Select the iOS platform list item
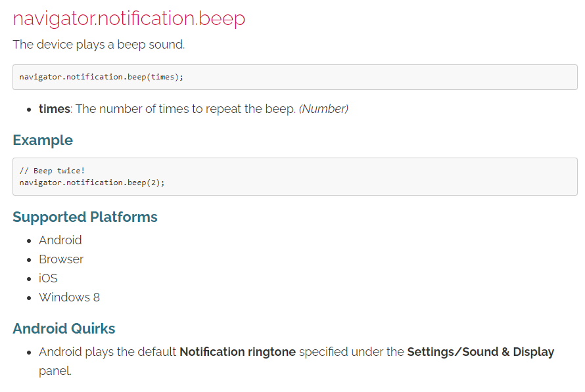This screenshot has height=392, width=585. [x=48, y=278]
